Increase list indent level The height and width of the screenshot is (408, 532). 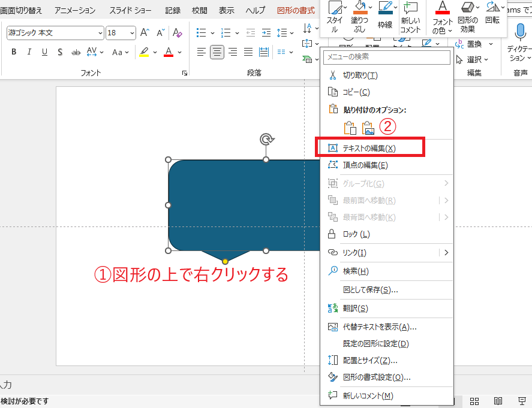tap(266, 33)
